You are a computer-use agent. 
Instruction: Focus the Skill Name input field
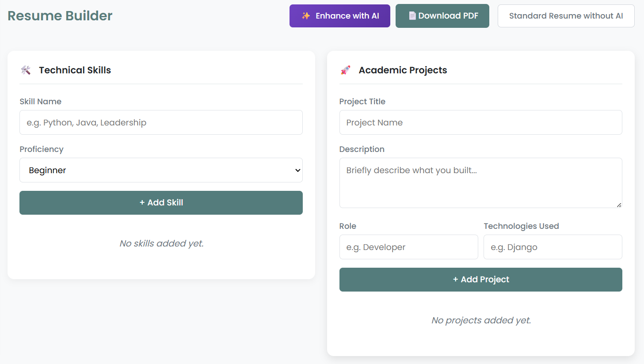161,122
